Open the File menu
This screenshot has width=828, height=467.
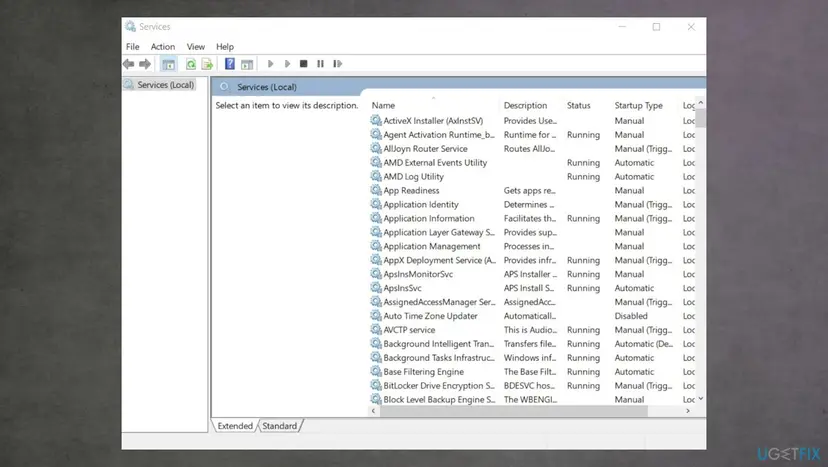click(x=133, y=47)
